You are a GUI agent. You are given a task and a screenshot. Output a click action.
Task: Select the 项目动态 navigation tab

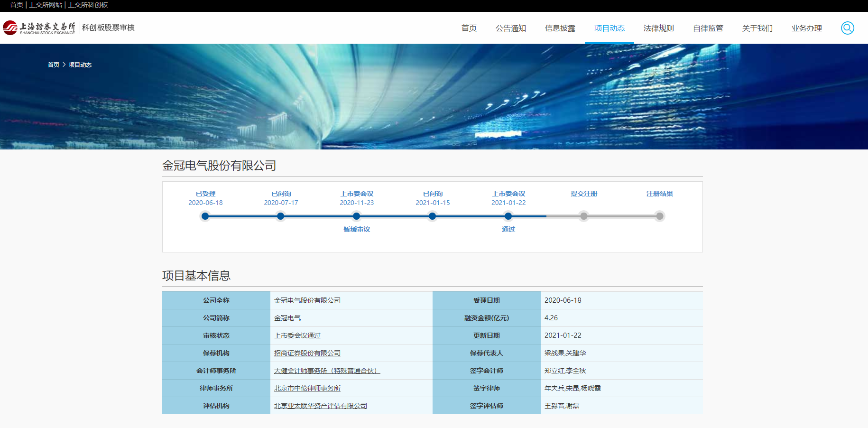coord(609,28)
